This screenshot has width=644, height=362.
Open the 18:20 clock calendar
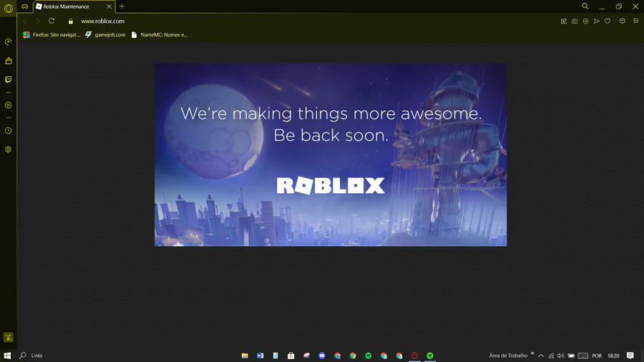click(x=613, y=356)
